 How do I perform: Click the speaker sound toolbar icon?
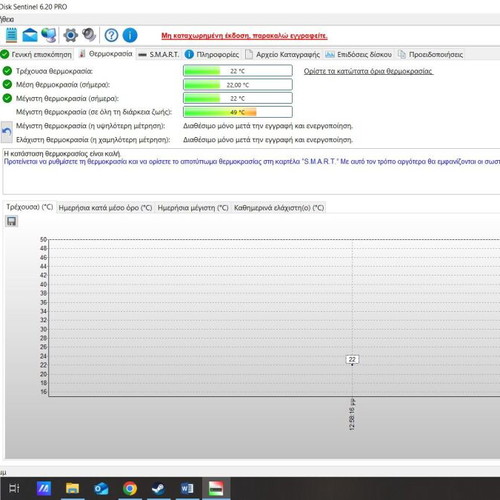pos(89,35)
